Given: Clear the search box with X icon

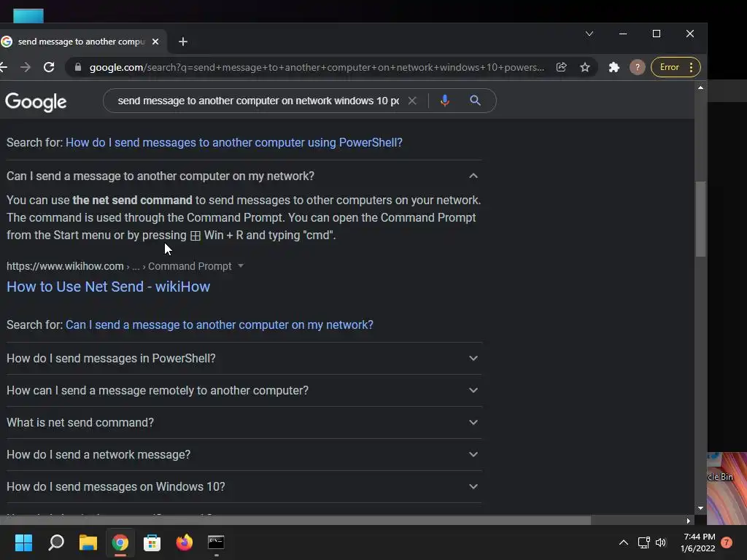Looking at the screenshot, I should pyautogui.click(x=413, y=101).
